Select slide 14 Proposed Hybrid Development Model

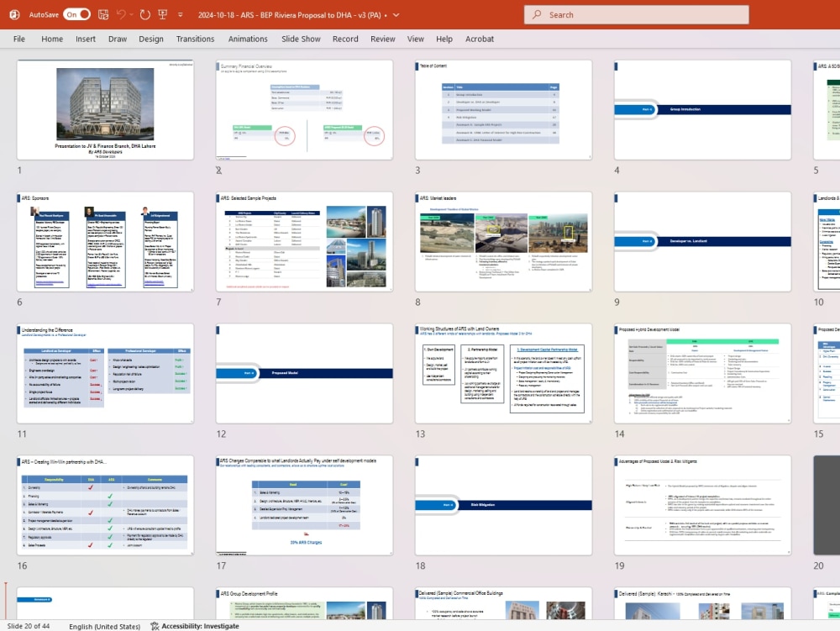(x=702, y=373)
